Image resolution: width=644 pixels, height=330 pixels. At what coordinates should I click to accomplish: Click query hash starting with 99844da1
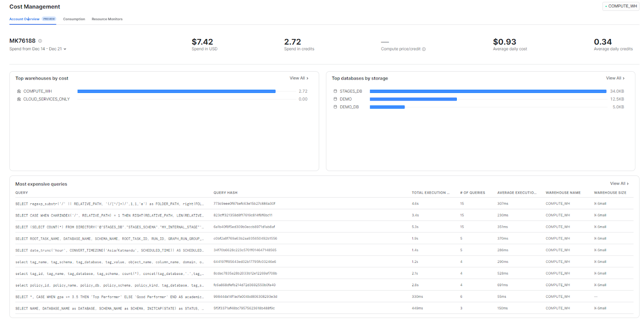tap(245, 297)
